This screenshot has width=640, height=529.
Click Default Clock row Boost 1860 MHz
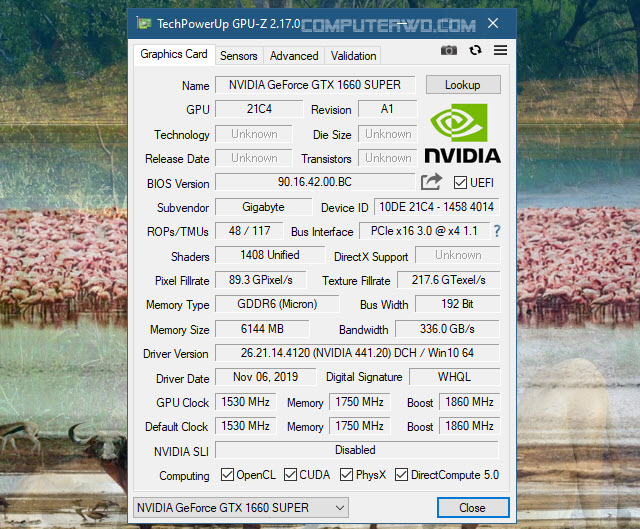coord(469,426)
